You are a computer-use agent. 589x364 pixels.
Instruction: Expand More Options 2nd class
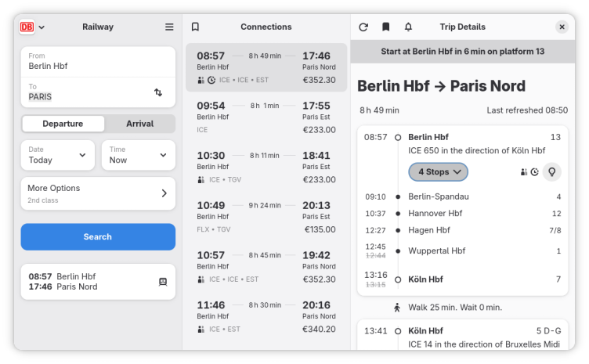pos(98,193)
